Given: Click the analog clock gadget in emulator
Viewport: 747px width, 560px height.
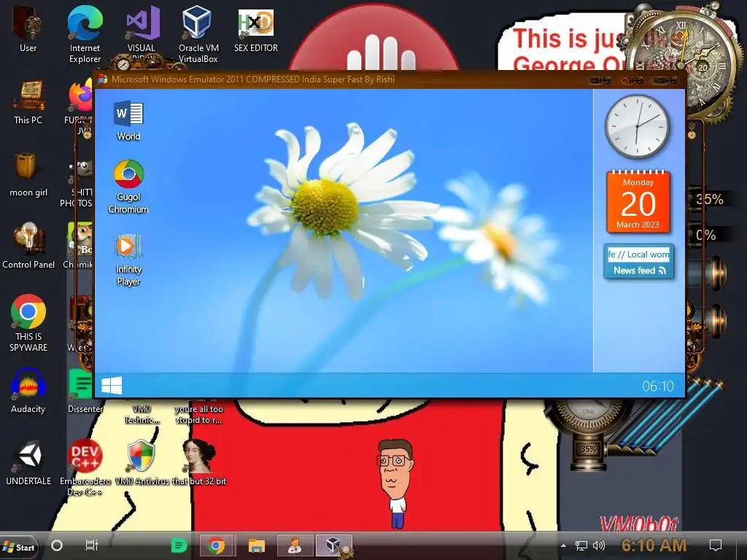Looking at the screenshot, I should [x=638, y=127].
